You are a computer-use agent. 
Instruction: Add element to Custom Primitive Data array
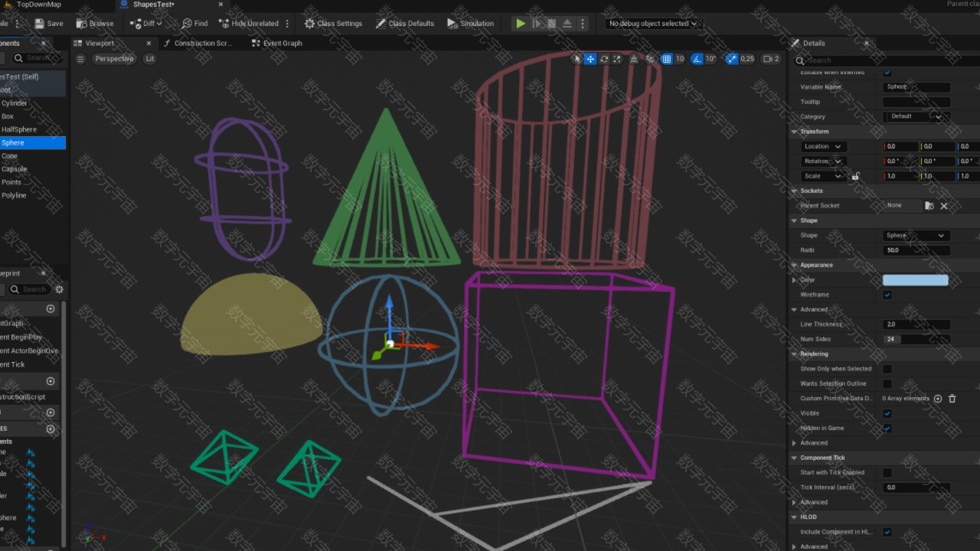point(938,399)
